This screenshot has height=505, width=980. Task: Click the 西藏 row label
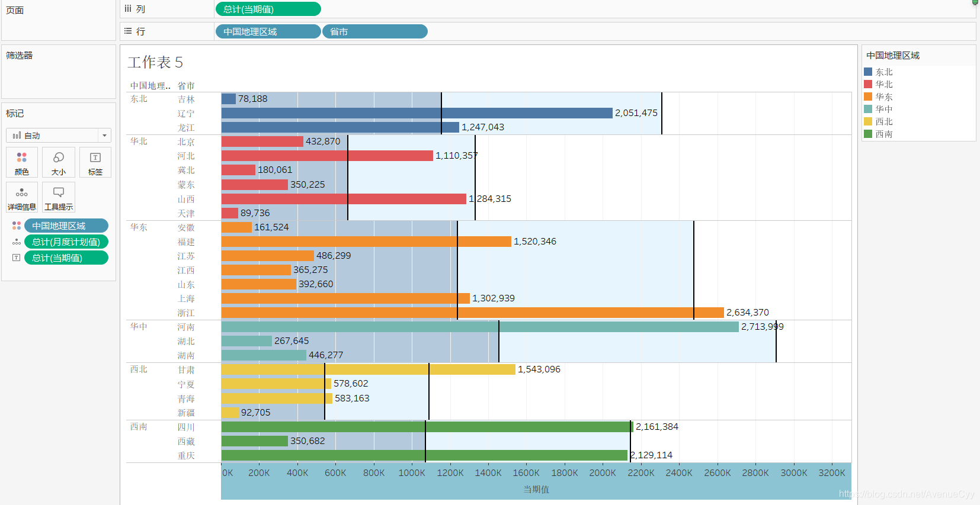[x=186, y=442]
